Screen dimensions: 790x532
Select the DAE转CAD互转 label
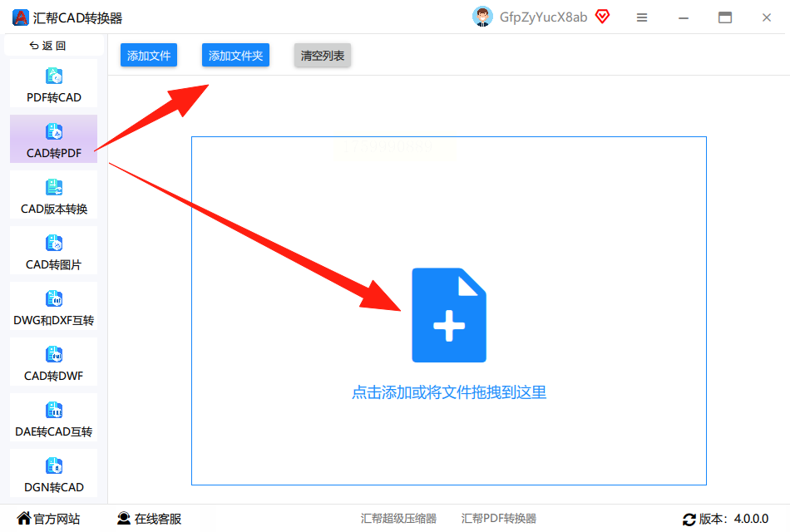[54, 431]
